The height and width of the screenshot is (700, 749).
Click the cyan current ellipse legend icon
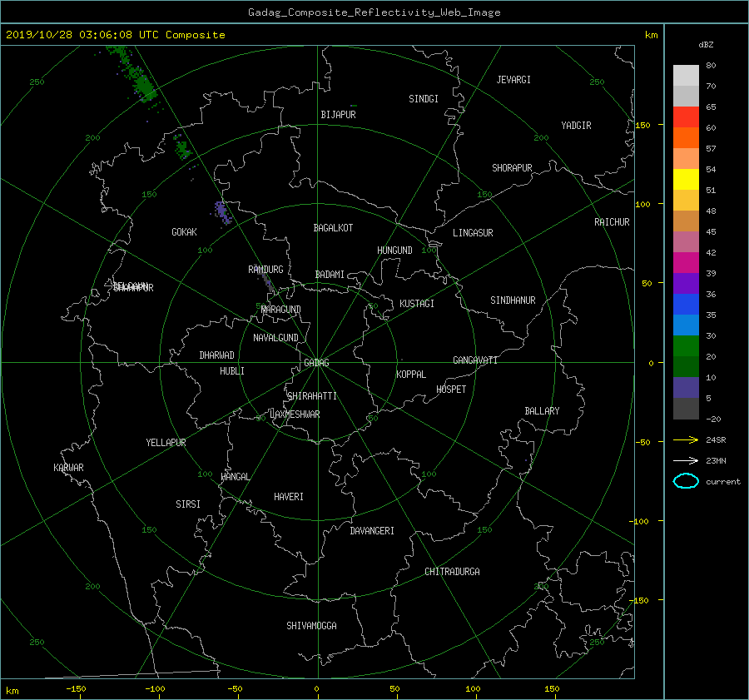pos(686,481)
